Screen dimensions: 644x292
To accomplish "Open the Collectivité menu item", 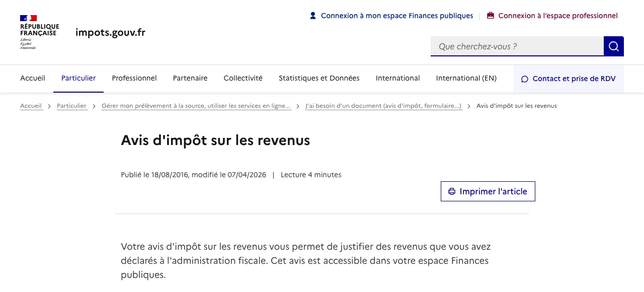I will pos(243,78).
